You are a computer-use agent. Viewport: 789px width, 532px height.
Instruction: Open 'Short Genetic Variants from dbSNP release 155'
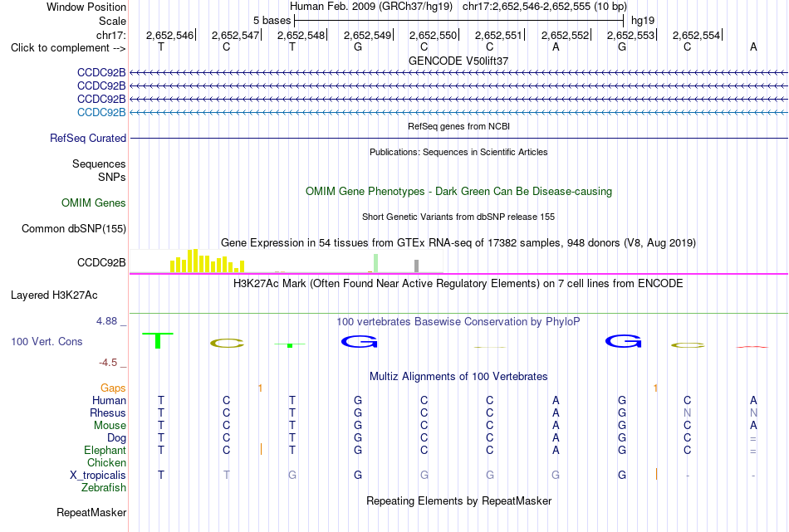pos(458,217)
